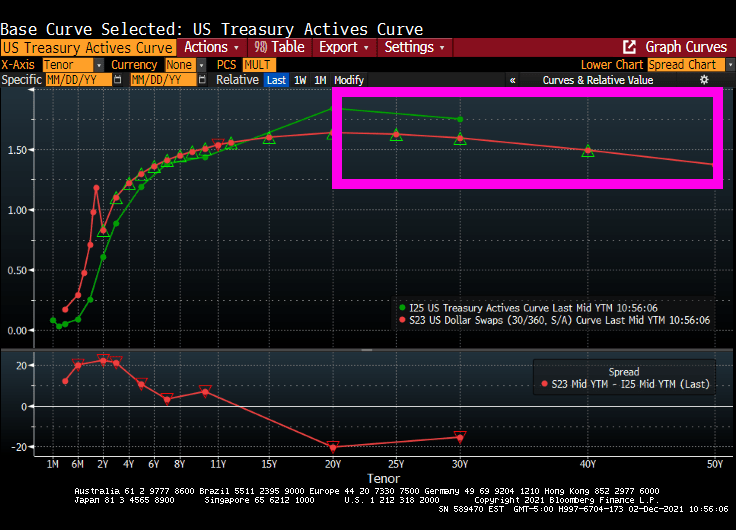Click the Modify button
This screenshot has height=530, width=736.
point(349,80)
